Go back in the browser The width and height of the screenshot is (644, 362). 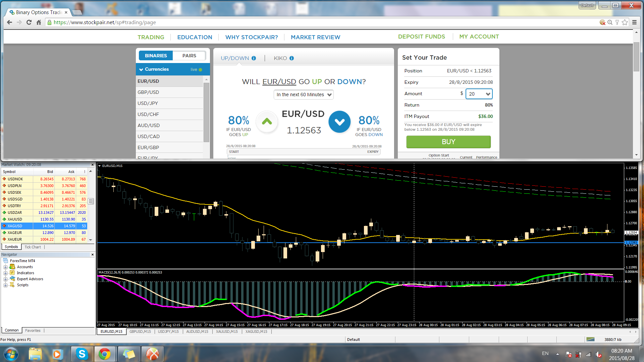pos(9,22)
